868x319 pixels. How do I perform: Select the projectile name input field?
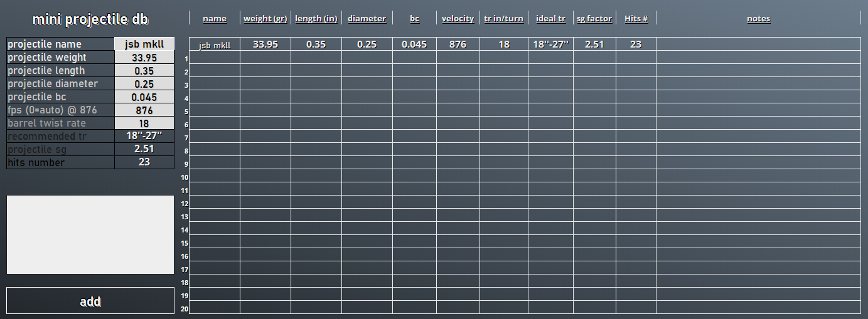(144, 44)
